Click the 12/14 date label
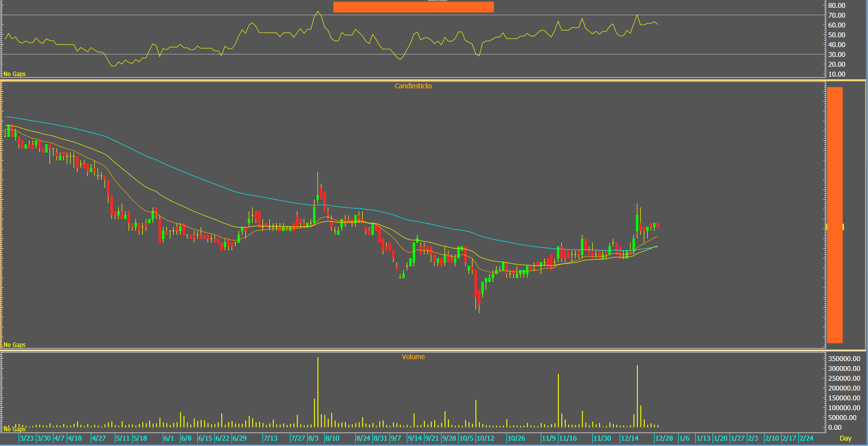This screenshot has width=868, height=446. (630, 438)
